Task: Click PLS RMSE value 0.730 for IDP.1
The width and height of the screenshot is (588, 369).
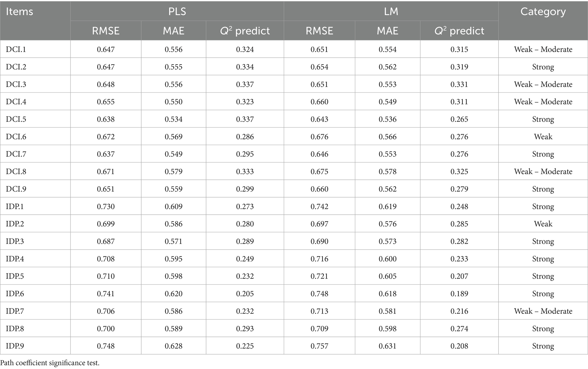Action: click(105, 206)
